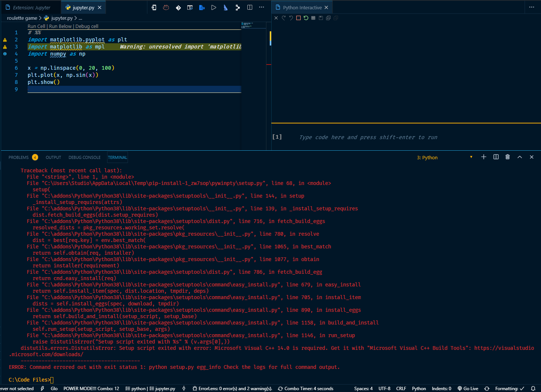Click jupyter.py in the breadcrumb path
The image size is (541, 392).
(62, 18)
